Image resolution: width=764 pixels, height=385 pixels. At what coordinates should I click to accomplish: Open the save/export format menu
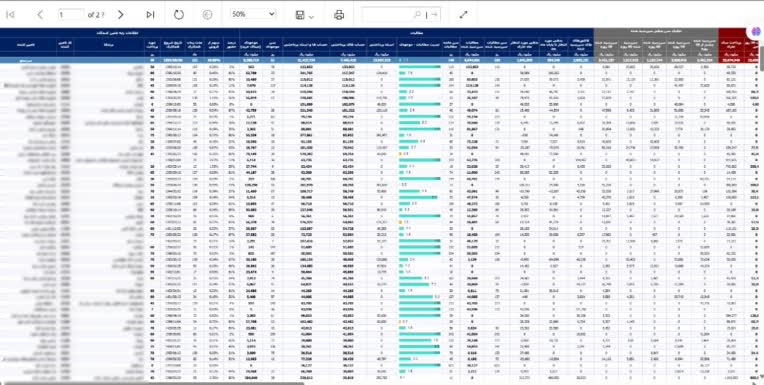pos(305,15)
